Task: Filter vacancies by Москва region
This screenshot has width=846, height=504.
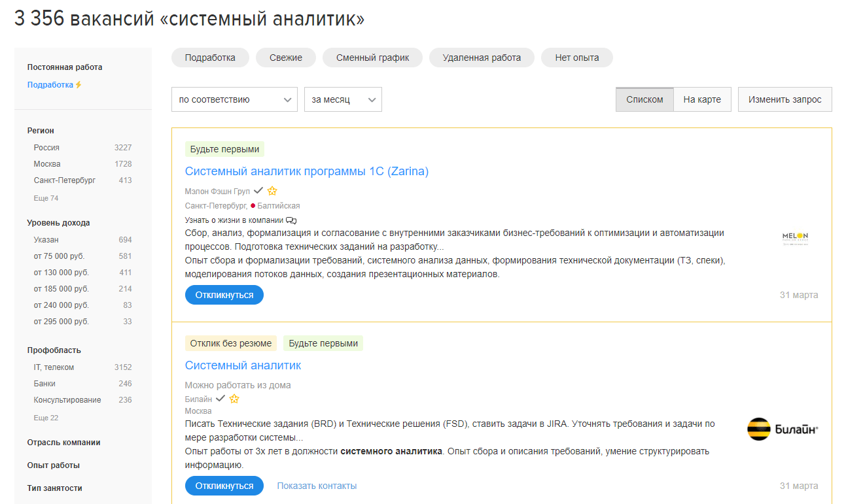Action: pyautogui.click(x=47, y=163)
